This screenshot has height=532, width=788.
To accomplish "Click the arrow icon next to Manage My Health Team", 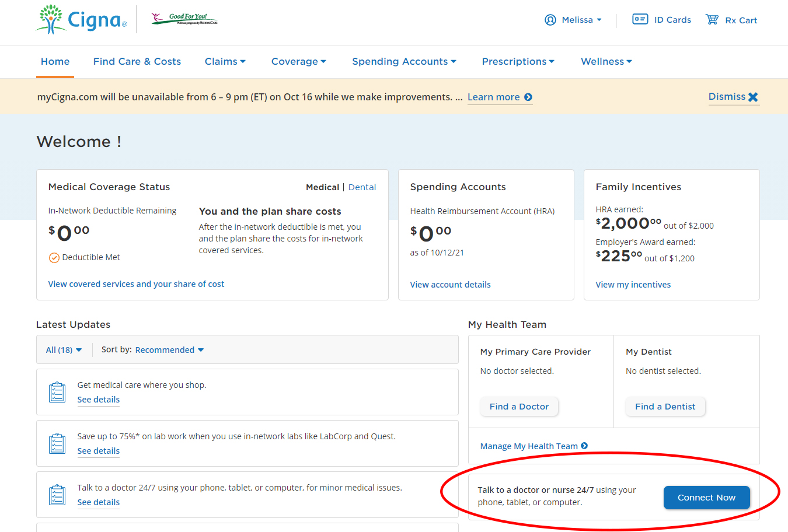I will (584, 446).
